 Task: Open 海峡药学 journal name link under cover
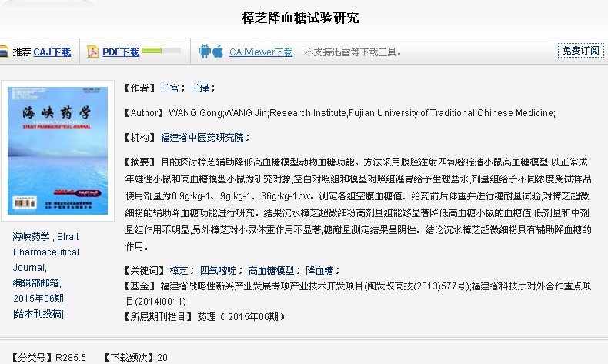click(32, 237)
